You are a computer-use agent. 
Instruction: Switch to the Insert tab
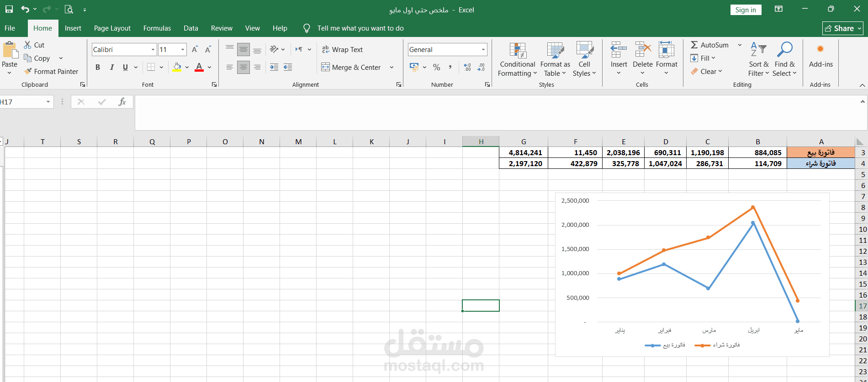click(x=73, y=28)
